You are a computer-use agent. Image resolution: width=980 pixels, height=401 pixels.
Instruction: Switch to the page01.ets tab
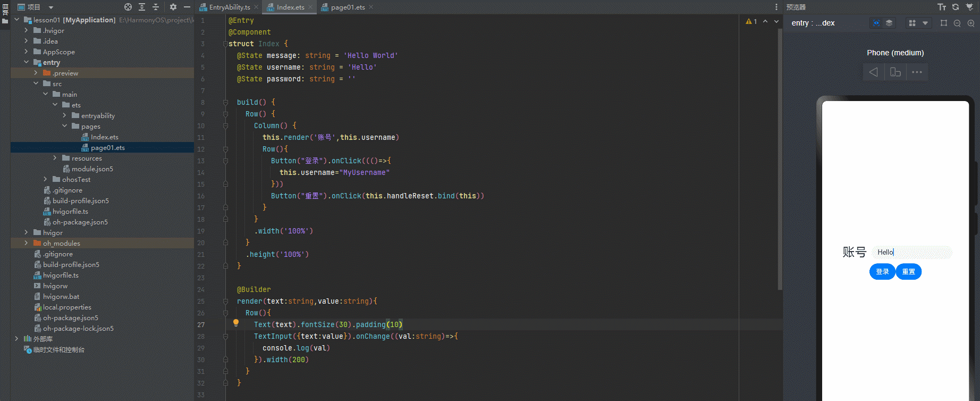(348, 7)
